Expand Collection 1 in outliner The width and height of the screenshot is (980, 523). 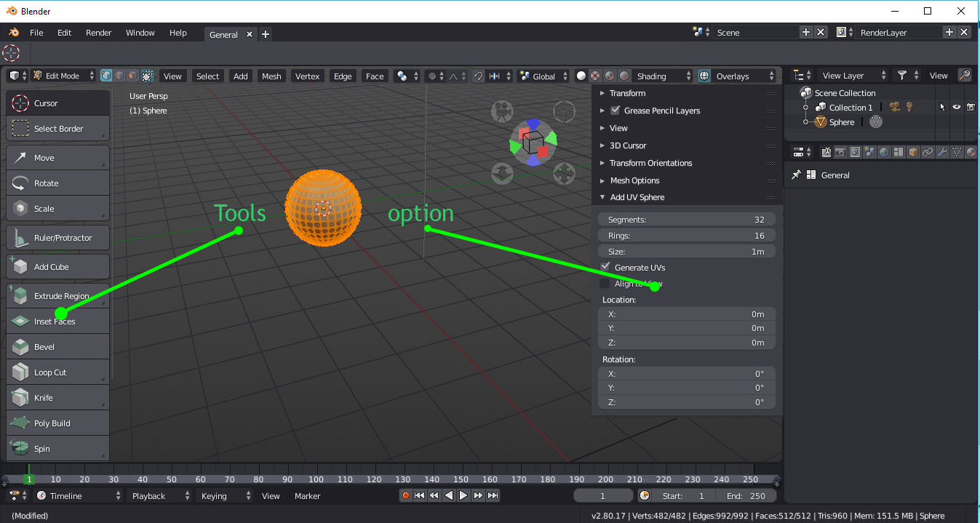[x=805, y=108]
